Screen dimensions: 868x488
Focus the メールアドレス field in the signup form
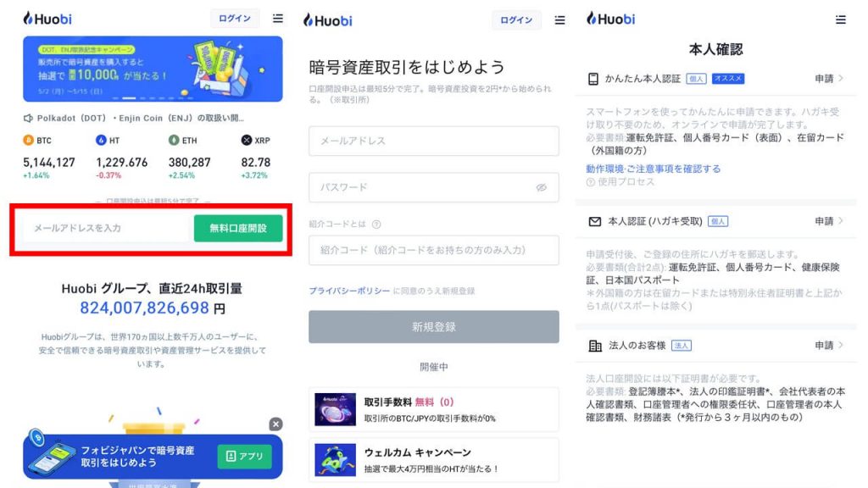tap(434, 141)
